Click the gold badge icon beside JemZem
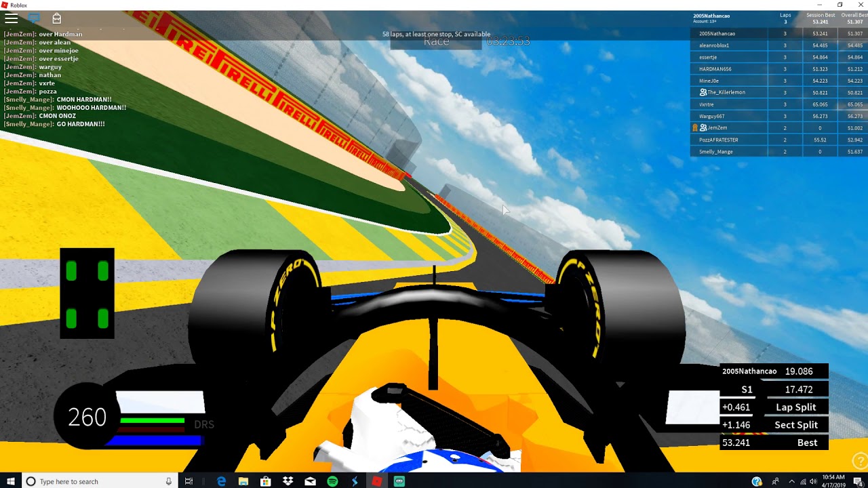 pos(695,127)
